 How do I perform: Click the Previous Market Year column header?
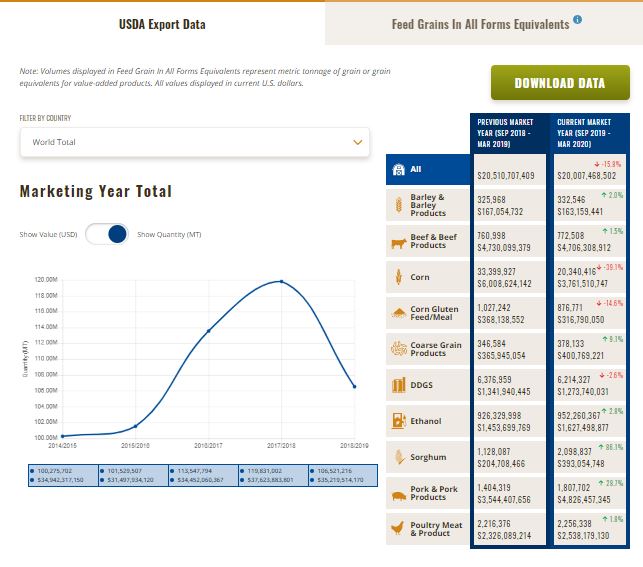pyautogui.click(x=509, y=133)
